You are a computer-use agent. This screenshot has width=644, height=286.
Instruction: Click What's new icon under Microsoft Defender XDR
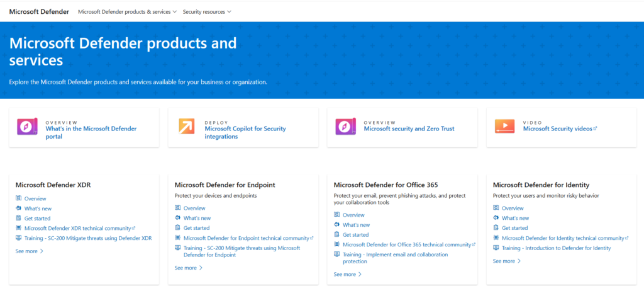[18, 209]
